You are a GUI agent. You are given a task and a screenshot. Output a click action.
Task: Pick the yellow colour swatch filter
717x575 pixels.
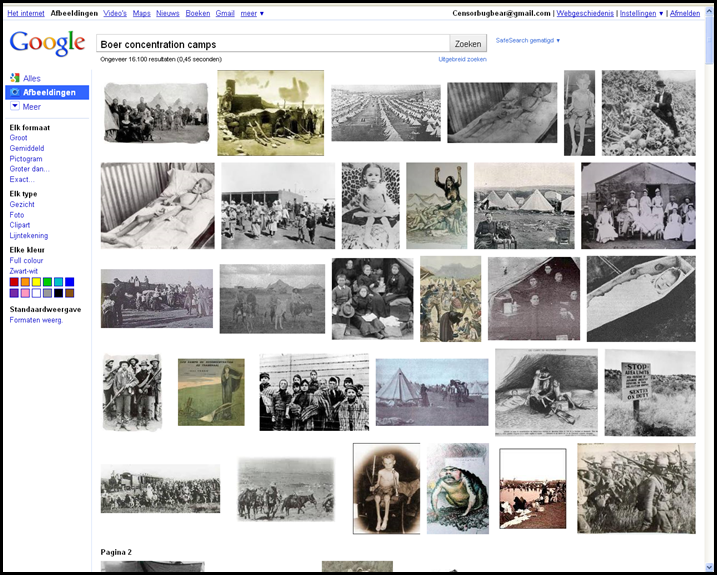(36, 282)
